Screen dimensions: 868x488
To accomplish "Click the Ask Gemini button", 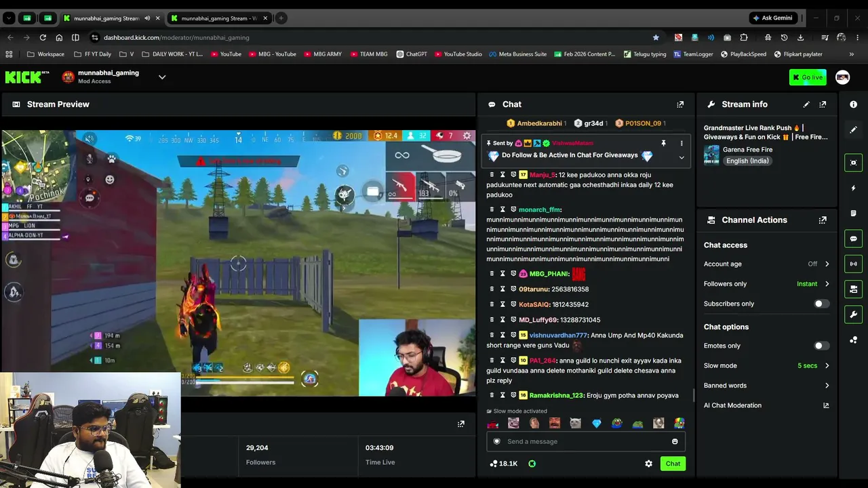I will click(x=772, y=18).
